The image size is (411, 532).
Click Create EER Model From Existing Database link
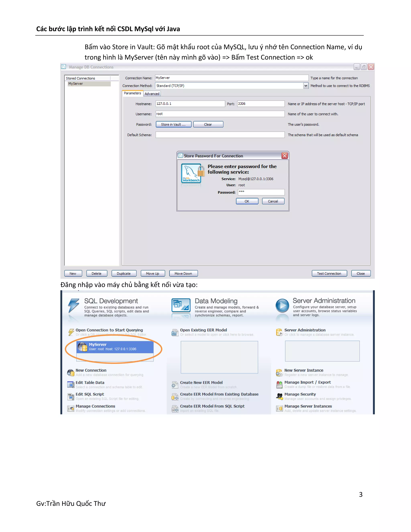[x=219, y=394]
